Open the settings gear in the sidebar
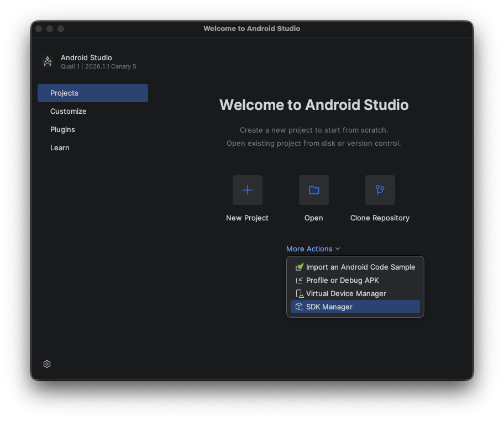Screen dimensions: 504x421 point(47,364)
